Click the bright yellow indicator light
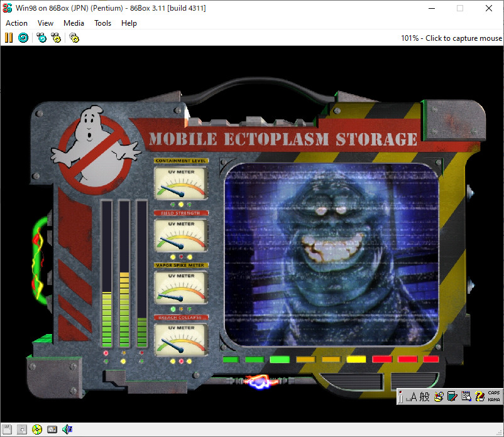The image size is (504, 437). pyautogui.click(x=356, y=359)
